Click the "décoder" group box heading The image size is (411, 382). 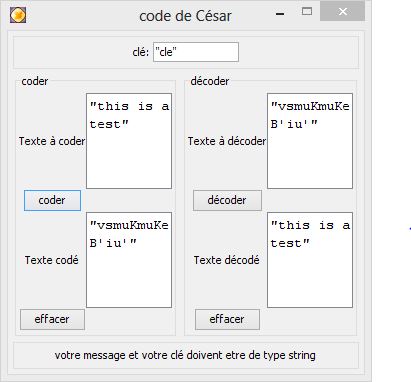[210, 81]
